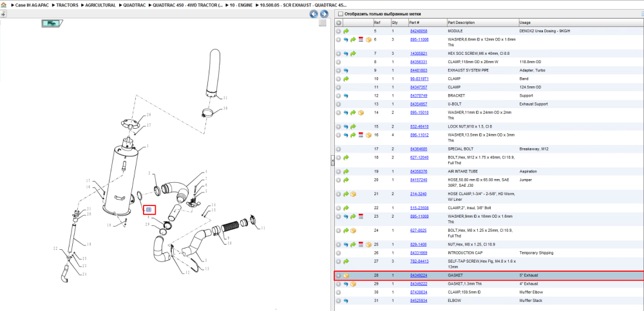Click green arrow on LOCK NUT row 15
The height and width of the screenshot is (311, 644).
pos(353,126)
